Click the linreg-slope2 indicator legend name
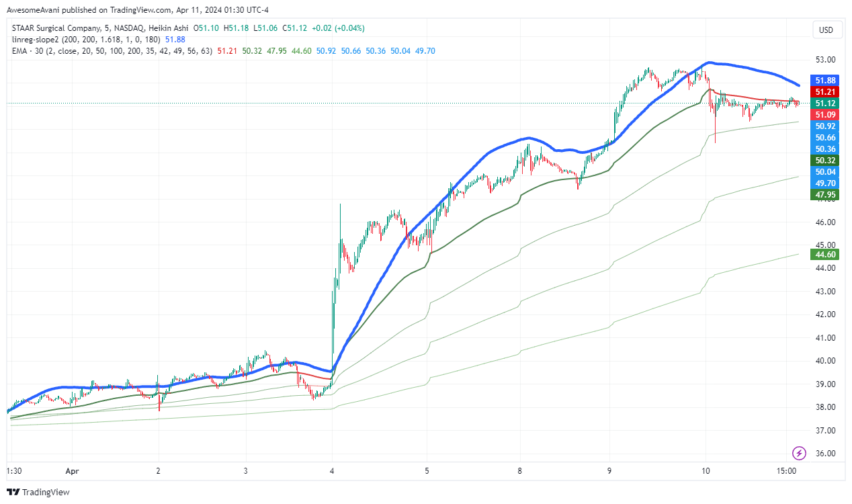Viewport: 852px width, 504px height. click(34, 40)
